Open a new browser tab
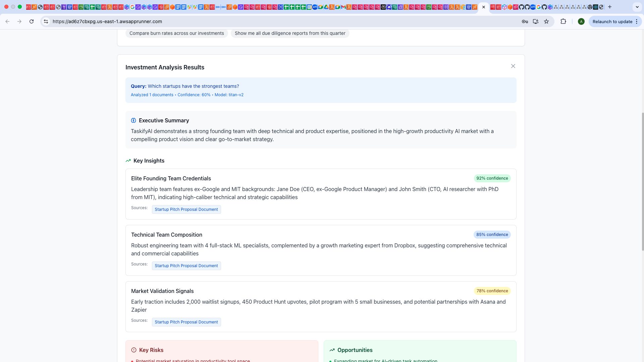The height and width of the screenshot is (362, 644). (610, 7)
